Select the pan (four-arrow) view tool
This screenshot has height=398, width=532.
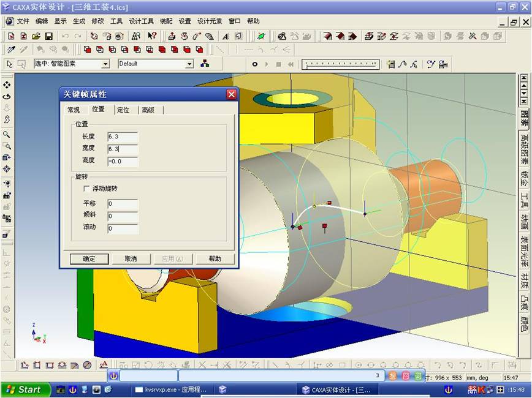pyautogui.click(x=7, y=85)
